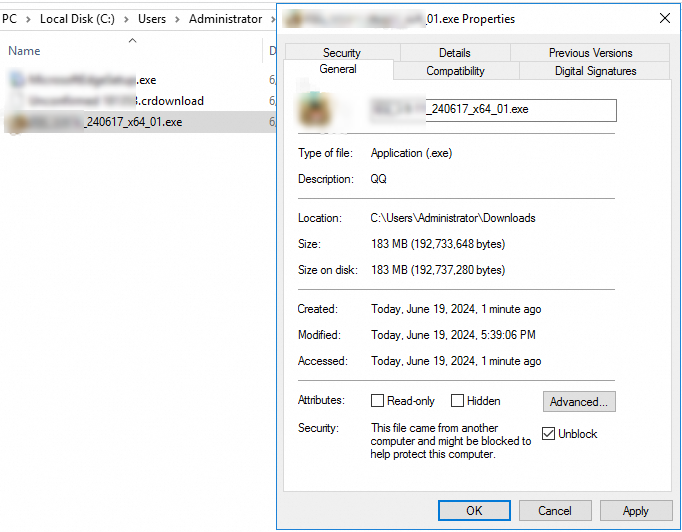Uncheck the Unblock checkbox

point(548,433)
